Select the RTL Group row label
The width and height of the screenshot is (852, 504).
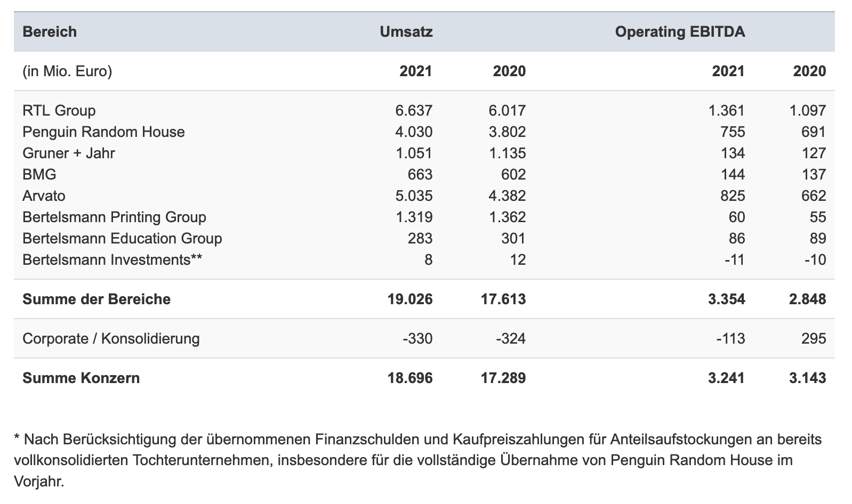[59, 111]
